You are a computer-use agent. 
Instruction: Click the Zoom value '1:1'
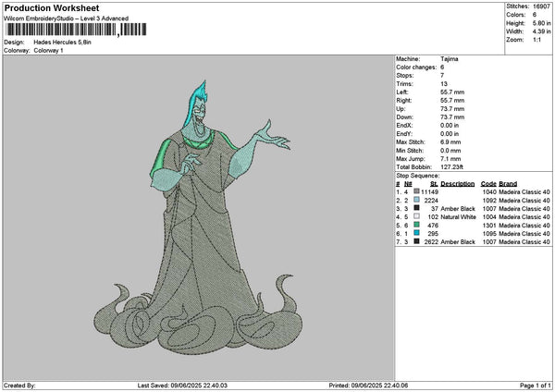coord(536,40)
